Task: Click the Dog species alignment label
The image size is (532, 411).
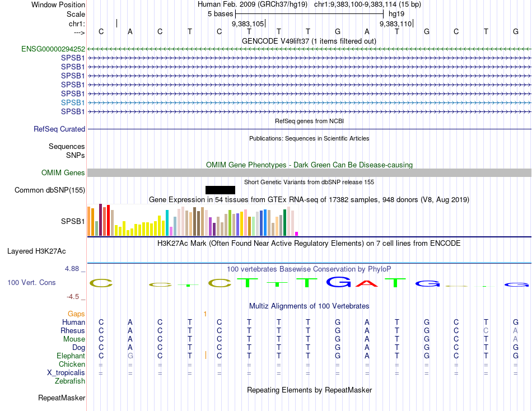Action: (x=78, y=348)
